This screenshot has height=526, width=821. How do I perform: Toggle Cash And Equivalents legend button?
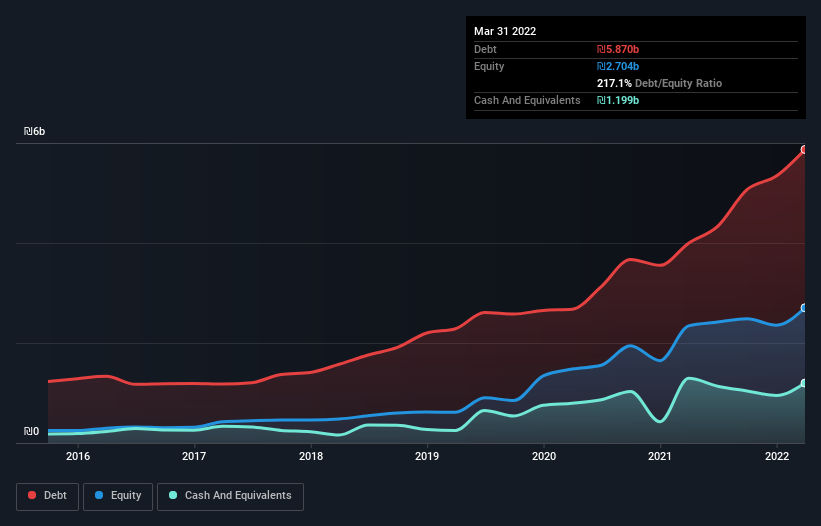(230, 496)
